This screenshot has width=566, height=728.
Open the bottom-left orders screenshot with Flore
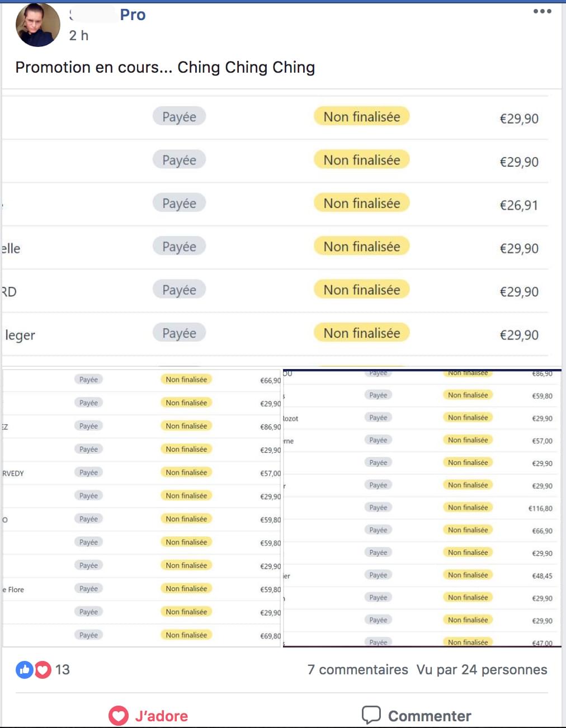pos(142,508)
